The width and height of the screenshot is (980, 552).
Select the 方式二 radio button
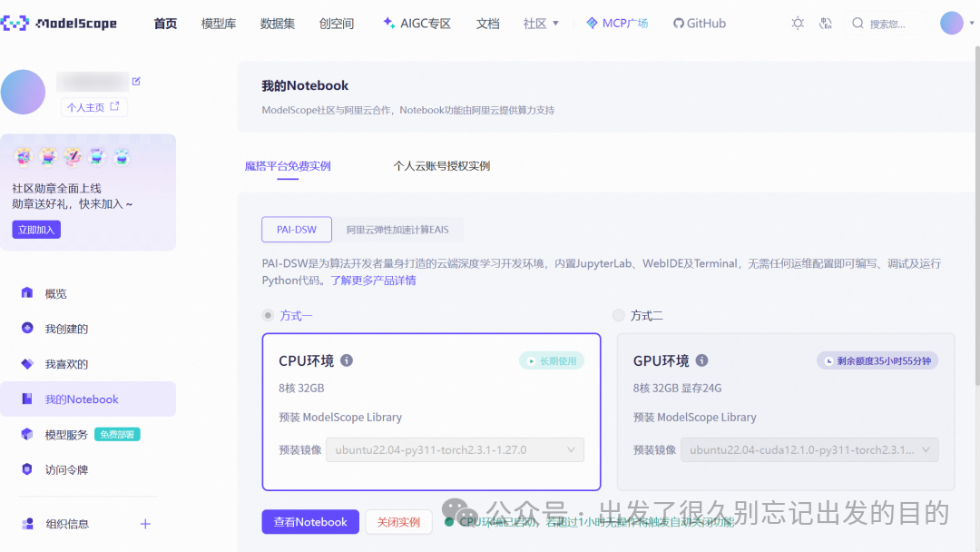[617, 315]
